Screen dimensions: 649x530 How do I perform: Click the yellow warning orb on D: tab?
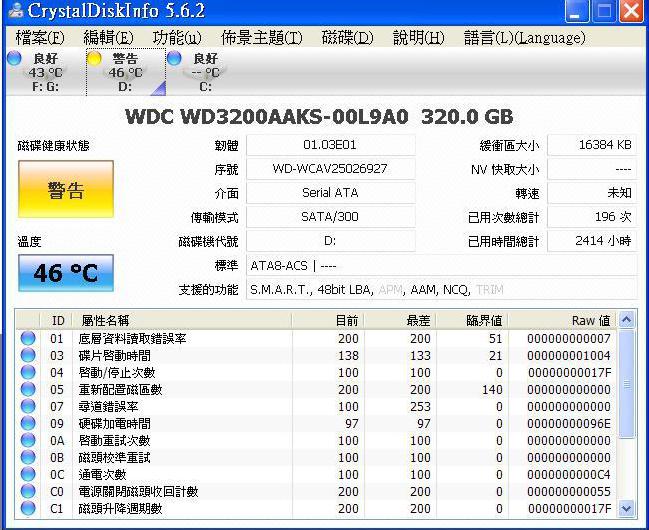click(x=94, y=58)
